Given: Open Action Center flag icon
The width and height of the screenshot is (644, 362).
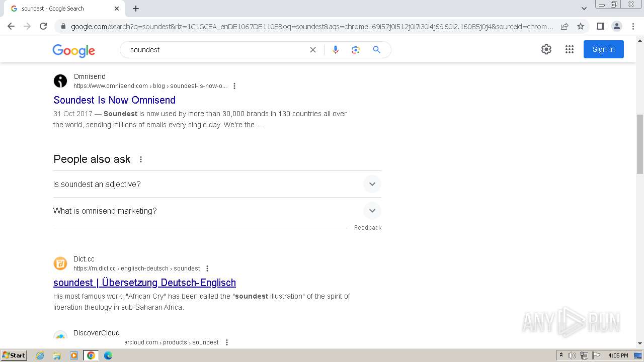Looking at the screenshot, I should [596, 355].
